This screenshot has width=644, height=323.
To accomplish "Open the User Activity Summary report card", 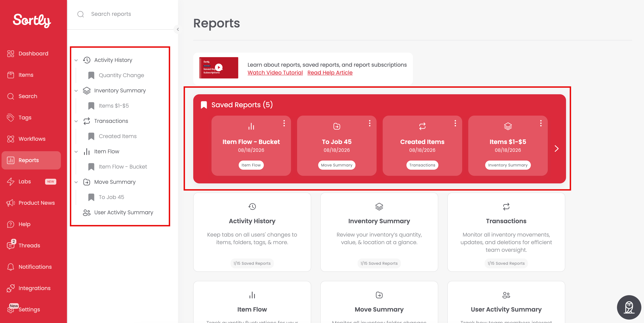I will tap(506, 302).
